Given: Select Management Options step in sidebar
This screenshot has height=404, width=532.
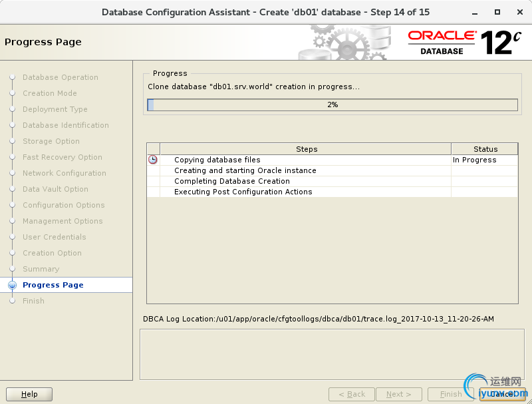Looking at the screenshot, I should pyautogui.click(x=63, y=221).
